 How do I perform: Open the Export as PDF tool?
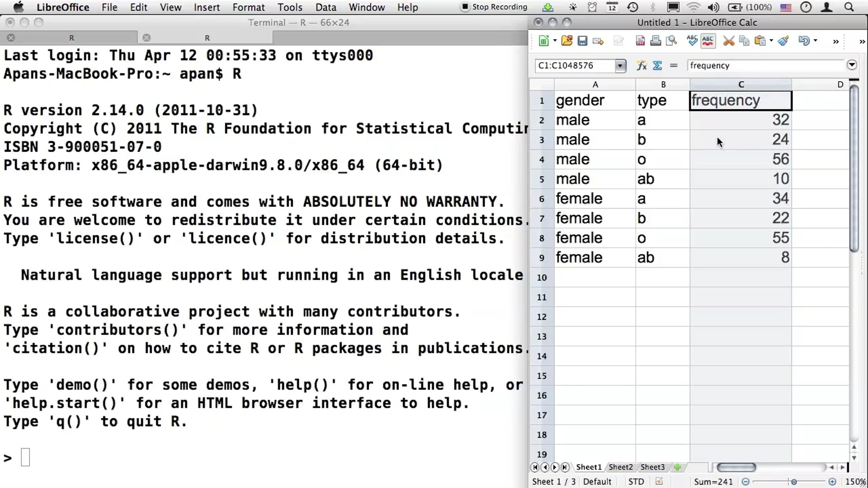pos(640,41)
